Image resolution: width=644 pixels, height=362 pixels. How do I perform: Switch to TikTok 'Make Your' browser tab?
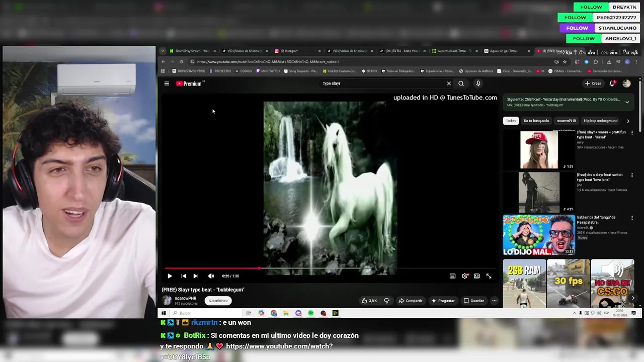pyautogui.click(x=401, y=51)
